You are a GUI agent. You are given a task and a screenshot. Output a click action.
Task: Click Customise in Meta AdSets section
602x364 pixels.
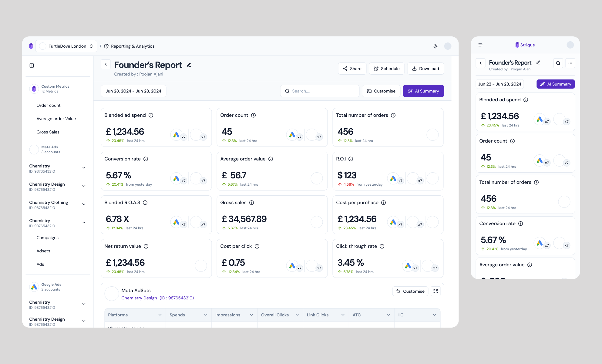410,291
